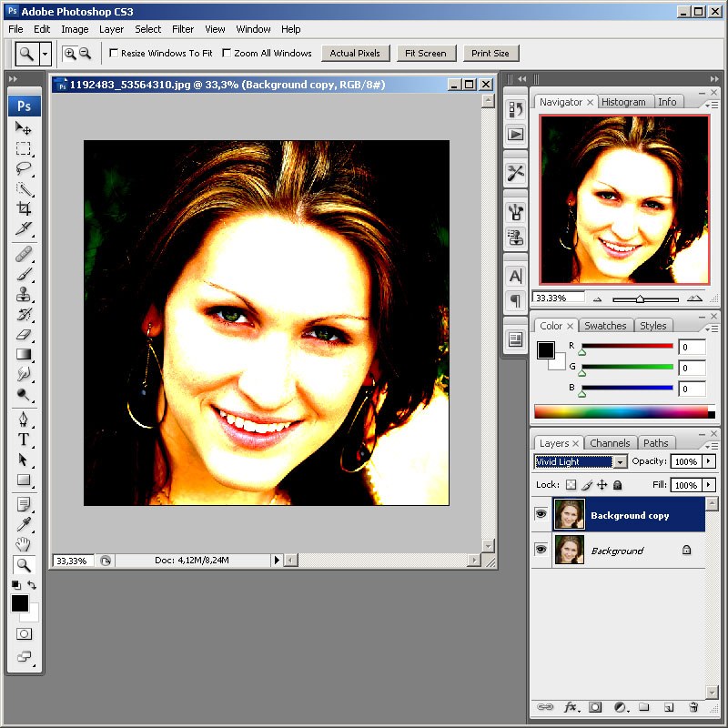This screenshot has width=728, height=728.
Task: Select the Path Selection tool
Action: (x=24, y=460)
